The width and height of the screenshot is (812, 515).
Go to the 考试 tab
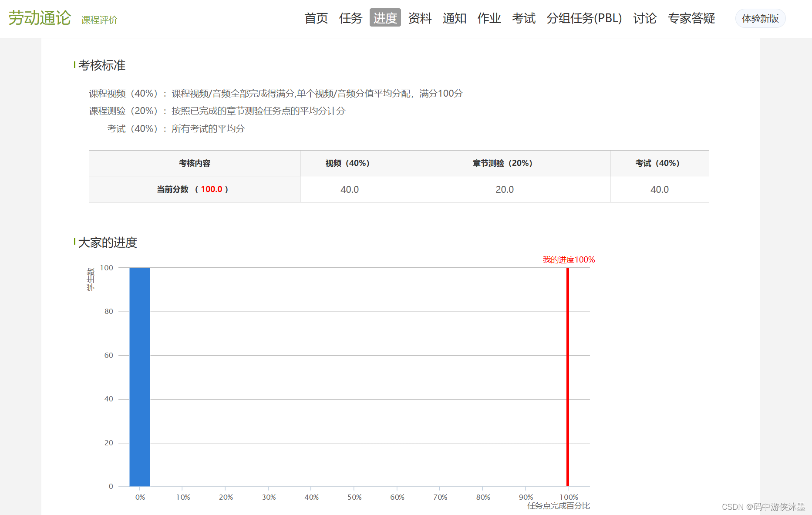pos(524,18)
